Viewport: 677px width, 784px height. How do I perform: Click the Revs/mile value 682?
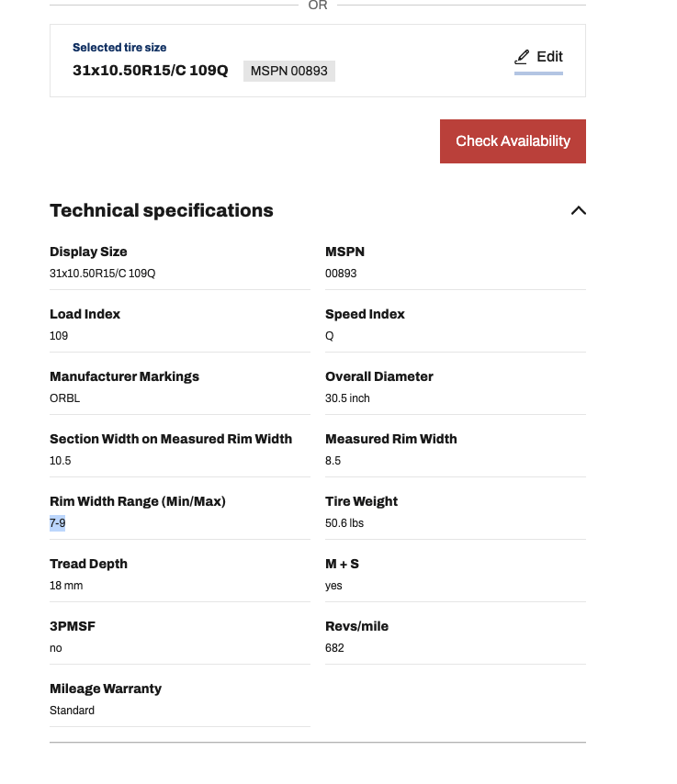click(334, 648)
